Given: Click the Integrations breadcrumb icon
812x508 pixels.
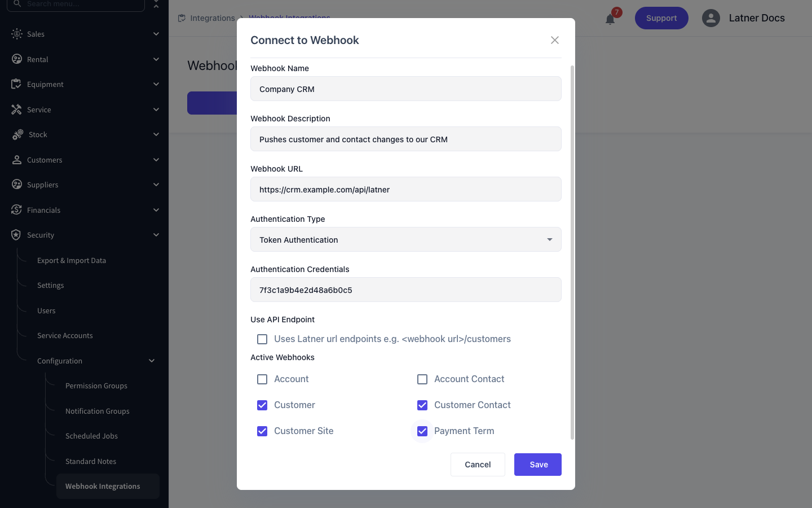Looking at the screenshot, I should coord(182,18).
